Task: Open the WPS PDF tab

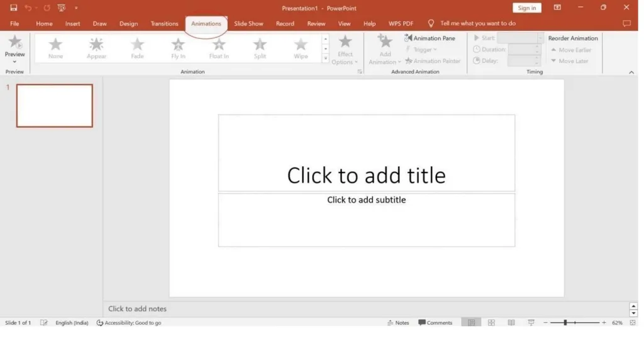Action: [x=401, y=23]
